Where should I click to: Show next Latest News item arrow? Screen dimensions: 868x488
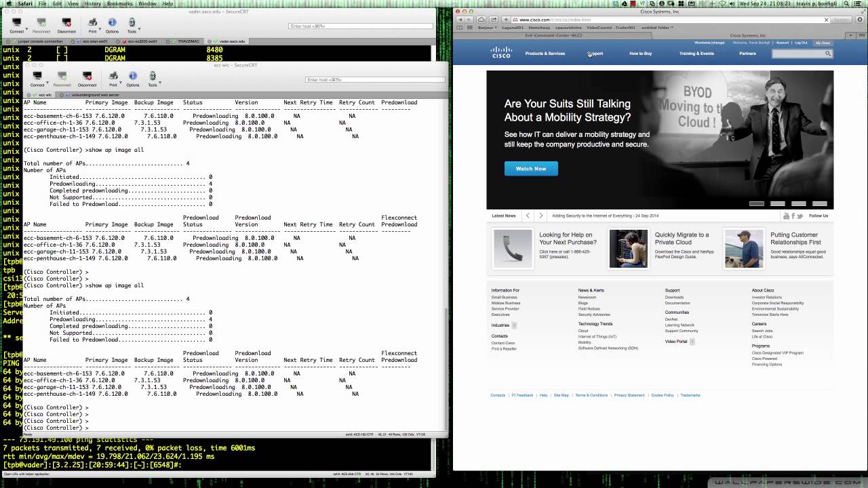[540, 216]
